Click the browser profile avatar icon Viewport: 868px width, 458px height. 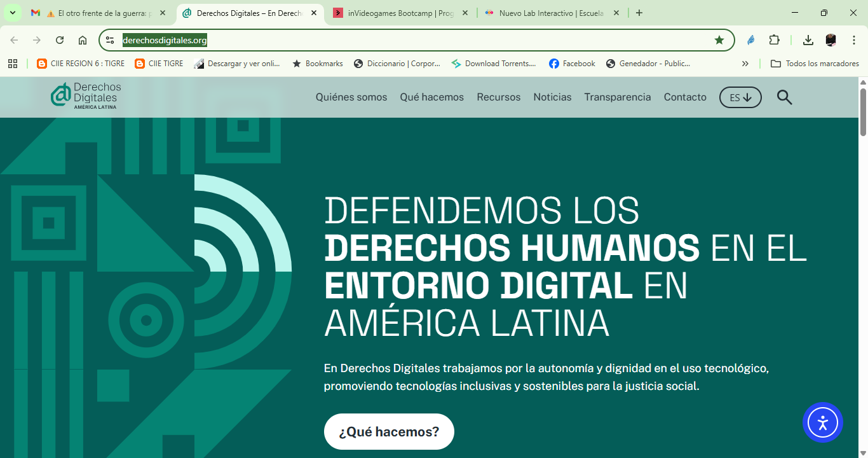pyautogui.click(x=831, y=39)
